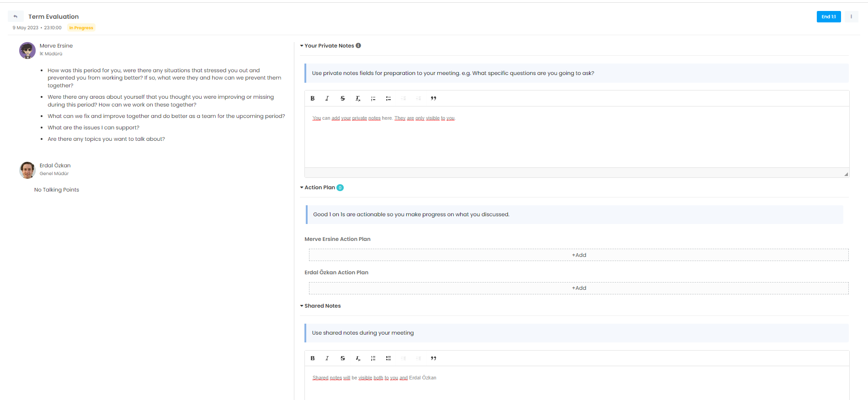Click the 'Genel Müdür' job title

[54, 174]
